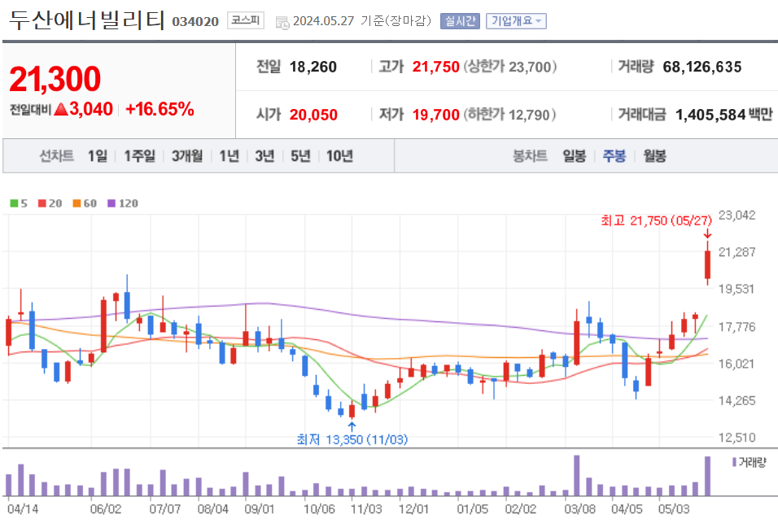Viewport: 778px width, 532px height.
Task: Click the 고가 value 21,750
Action: pyautogui.click(x=435, y=67)
